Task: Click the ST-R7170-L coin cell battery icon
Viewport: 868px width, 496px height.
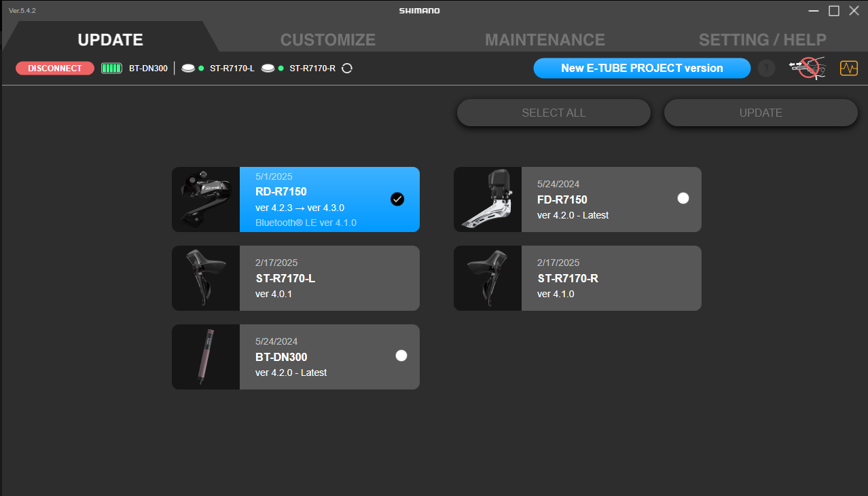Action: click(x=188, y=69)
